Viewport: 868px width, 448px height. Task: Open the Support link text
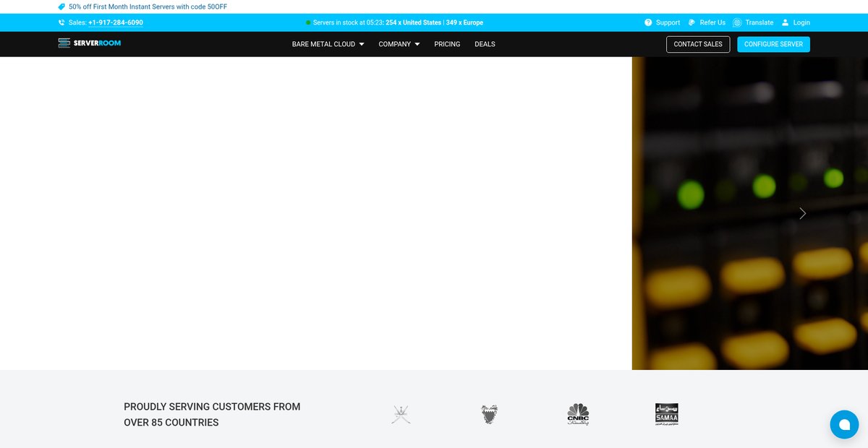point(668,22)
